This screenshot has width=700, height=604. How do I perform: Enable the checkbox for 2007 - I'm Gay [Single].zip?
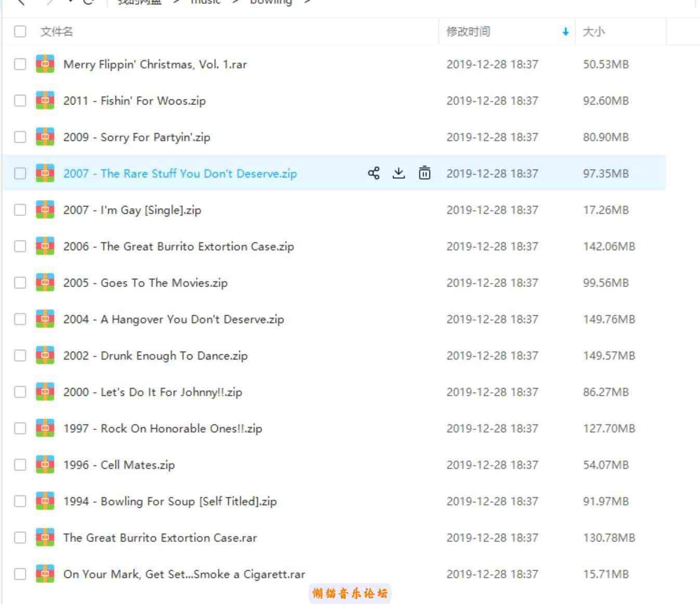pyautogui.click(x=20, y=210)
